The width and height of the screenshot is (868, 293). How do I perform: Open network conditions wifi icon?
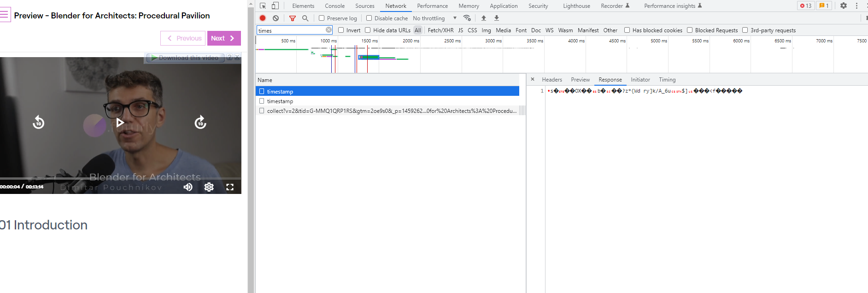pyautogui.click(x=467, y=18)
